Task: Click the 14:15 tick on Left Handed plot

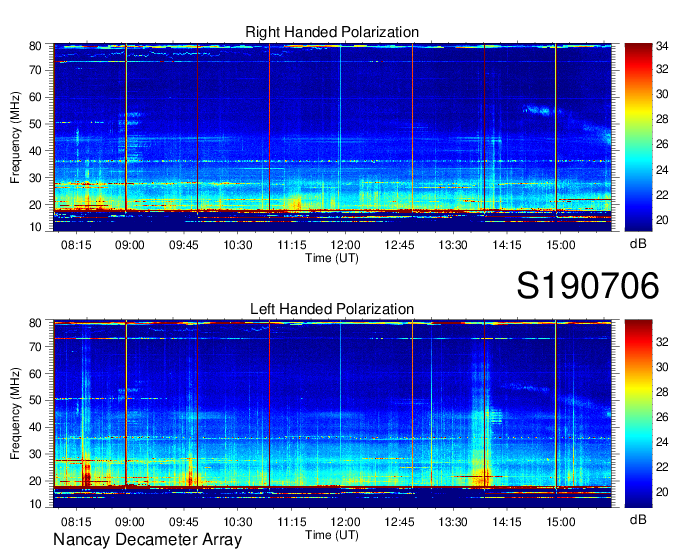Action: 507,522
